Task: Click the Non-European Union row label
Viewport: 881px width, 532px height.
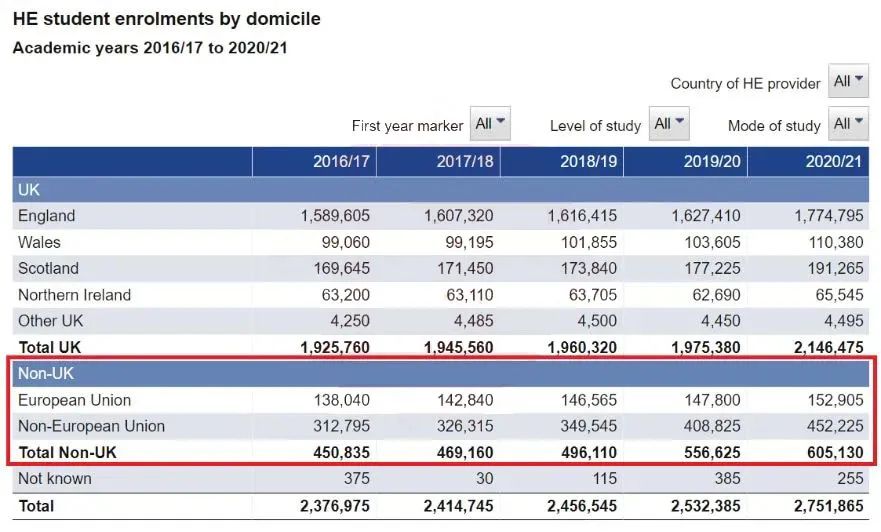Action: [92, 426]
